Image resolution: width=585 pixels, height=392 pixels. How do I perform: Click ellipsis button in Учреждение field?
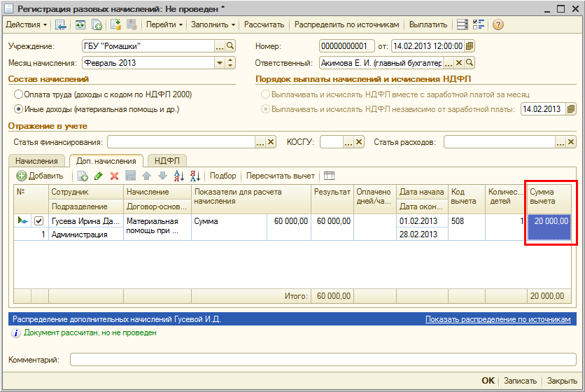[220, 46]
